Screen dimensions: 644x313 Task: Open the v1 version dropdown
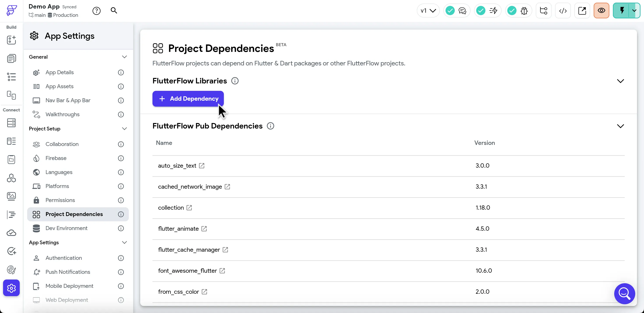(428, 11)
